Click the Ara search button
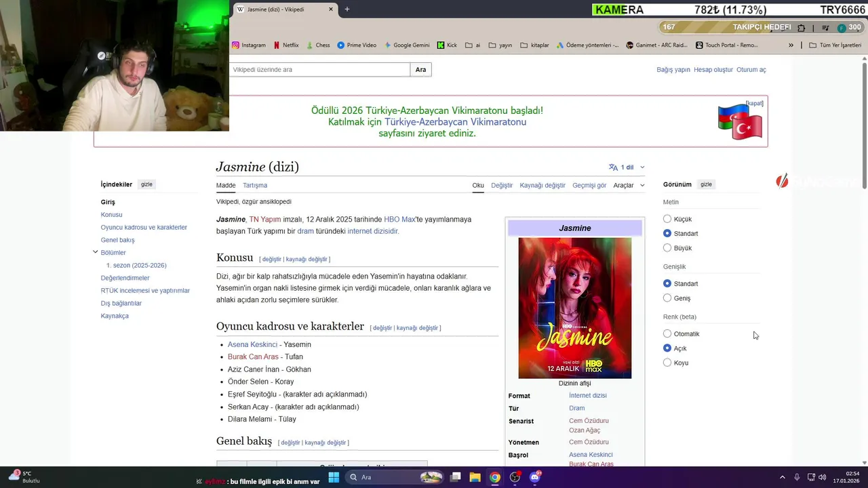This screenshot has width=868, height=488. (x=421, y=70)
